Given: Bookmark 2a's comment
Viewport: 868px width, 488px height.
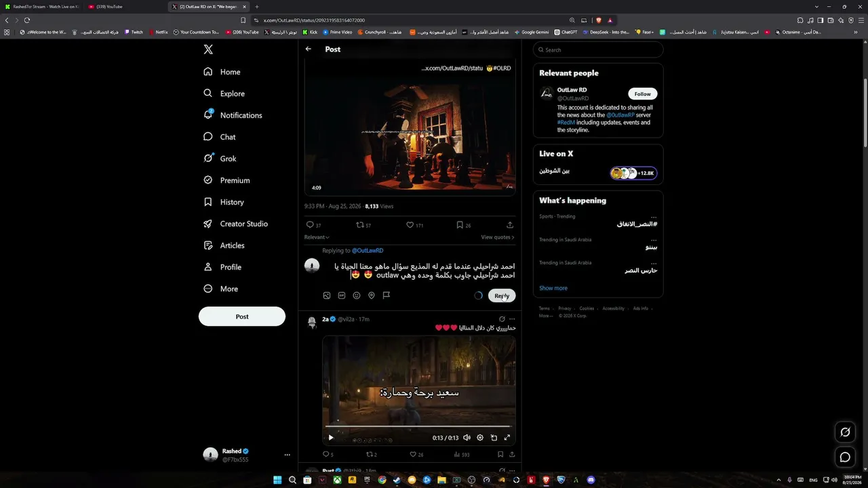Looking at the screenshot, I should click(500, 455).
